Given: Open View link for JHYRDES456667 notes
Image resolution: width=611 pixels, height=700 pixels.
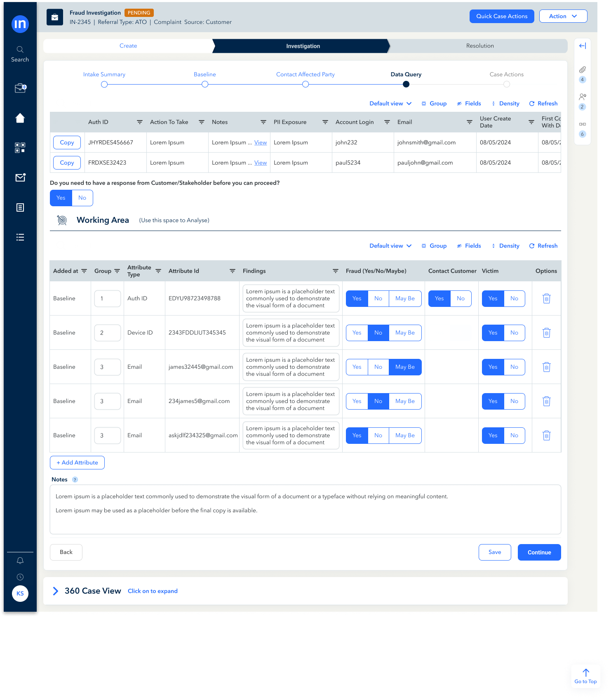Looking at the screenshot, I should 260,143.
